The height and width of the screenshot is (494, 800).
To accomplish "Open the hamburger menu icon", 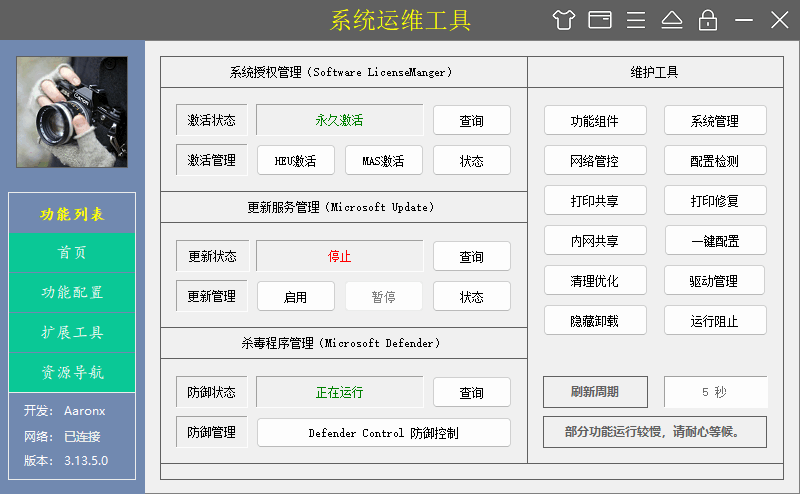I will [x=636, y=20].
